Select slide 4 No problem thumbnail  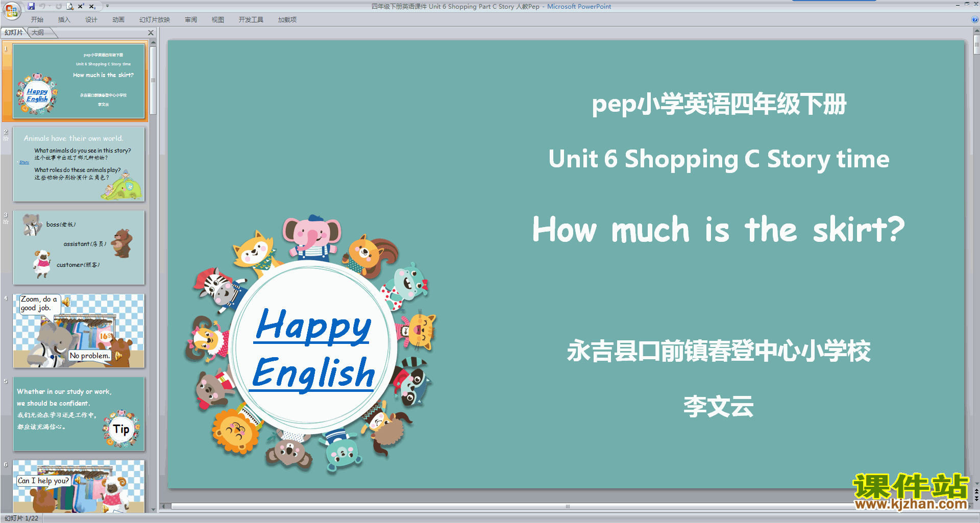point(79,331)
